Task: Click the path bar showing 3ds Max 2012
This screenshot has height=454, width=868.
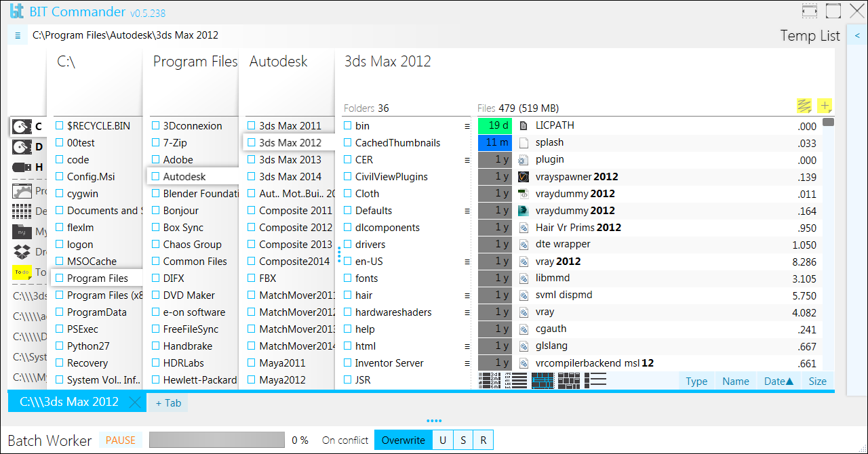Action: pyautogui.click(x=125, y=35)
